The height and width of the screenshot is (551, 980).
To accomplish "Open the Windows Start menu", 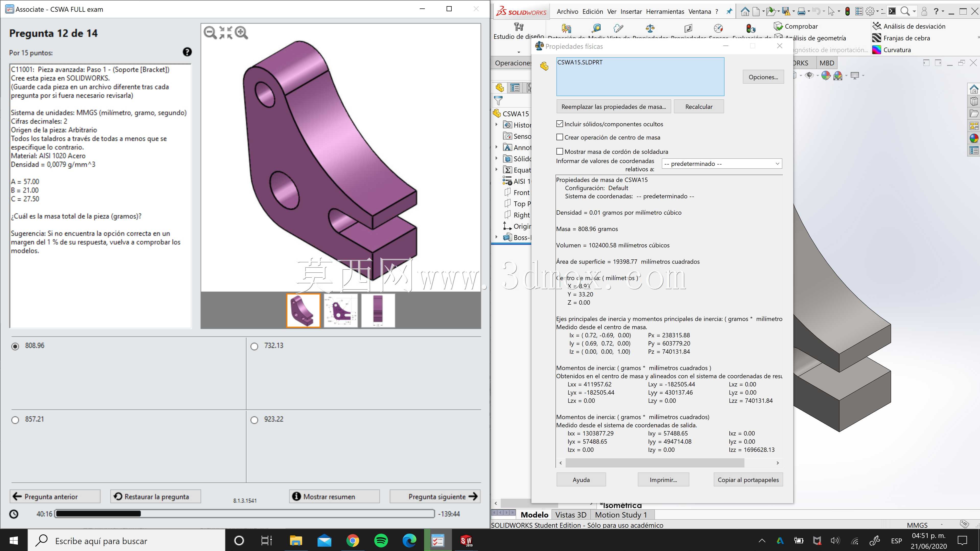I will point(14,540).
